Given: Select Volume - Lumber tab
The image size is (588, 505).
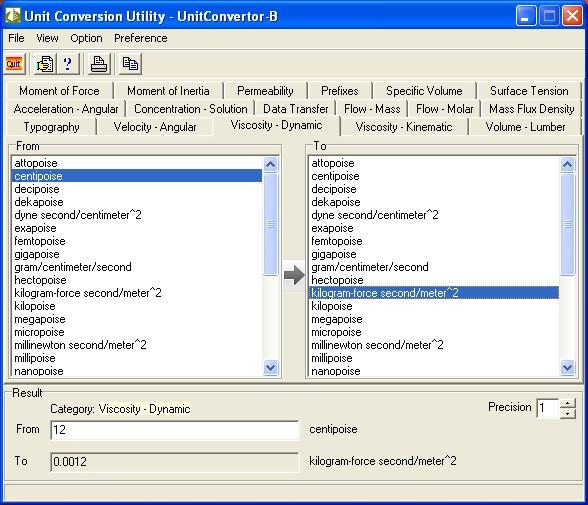Looking at the screenshot, I should 525,127.
